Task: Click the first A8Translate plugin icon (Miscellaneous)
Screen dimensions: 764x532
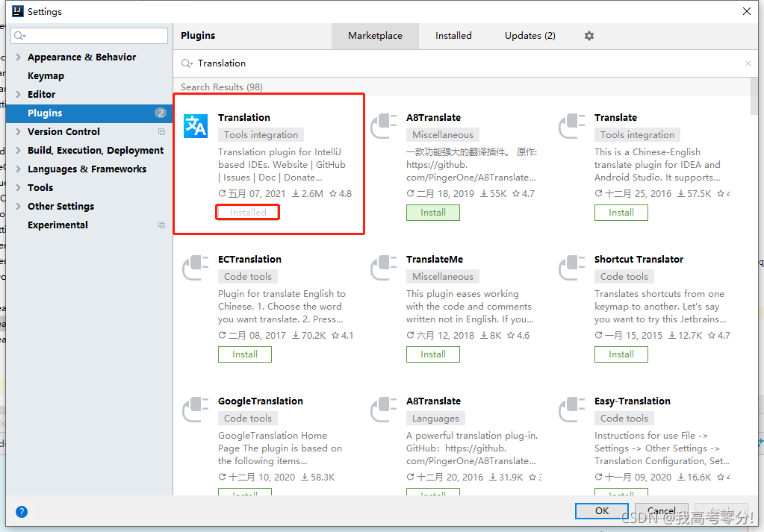Action: click(x=383, y=126)
